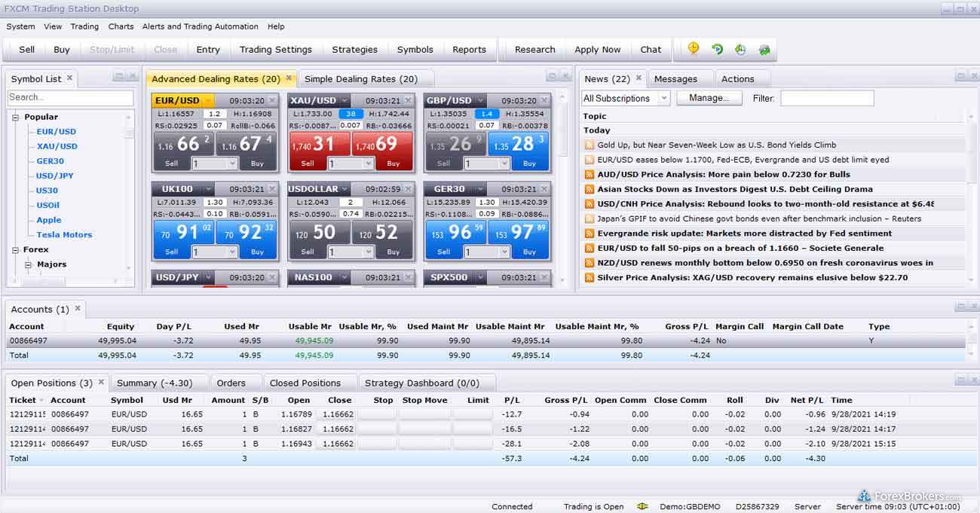Collapse the Forex tree node

pyautogui.click(x=15, y=249)
